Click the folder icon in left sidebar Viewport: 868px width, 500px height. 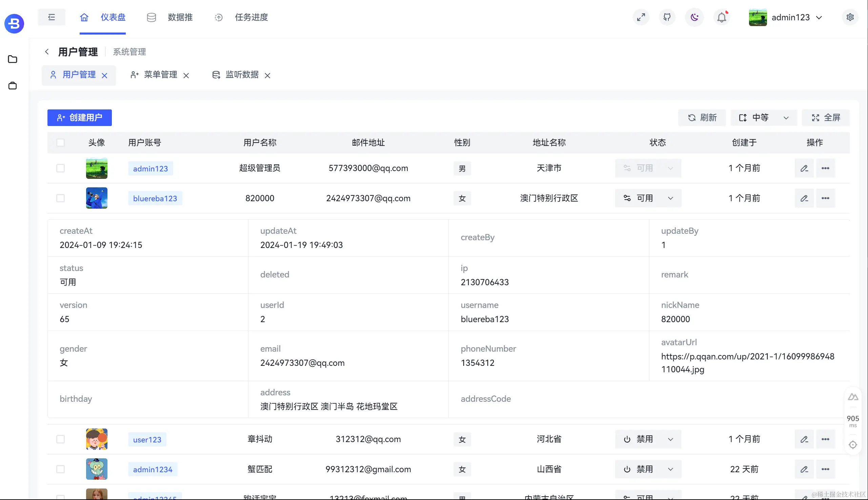pos(13,59)
